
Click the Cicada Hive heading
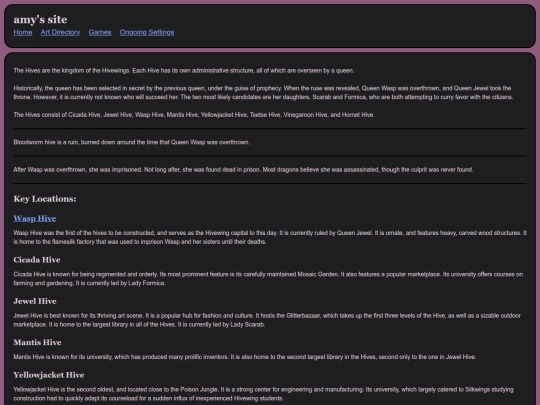[37, 260]
